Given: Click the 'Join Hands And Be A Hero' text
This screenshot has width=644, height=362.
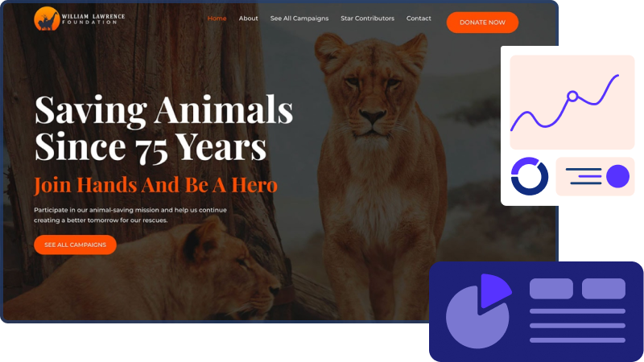Looking at the screenshot, I should pyautogui.click(x=155, y=185).
